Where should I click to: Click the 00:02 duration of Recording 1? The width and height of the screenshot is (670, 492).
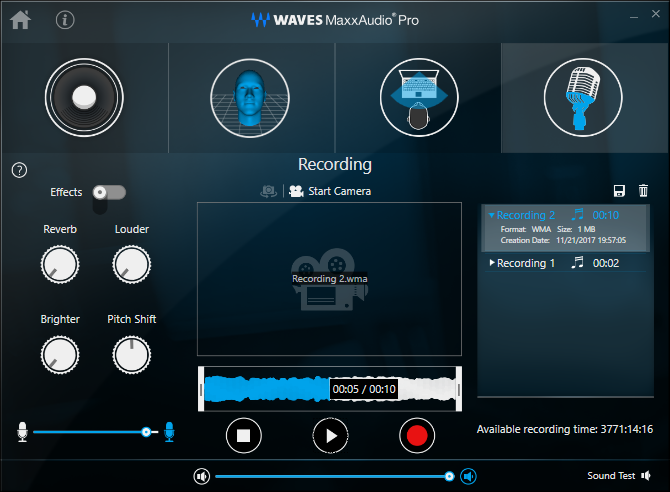point(606,263)
